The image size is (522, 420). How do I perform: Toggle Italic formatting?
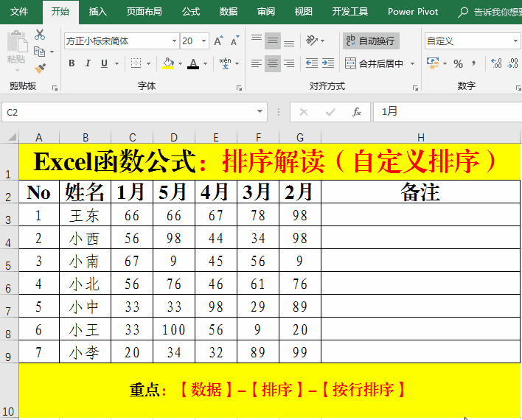(88, 64)
